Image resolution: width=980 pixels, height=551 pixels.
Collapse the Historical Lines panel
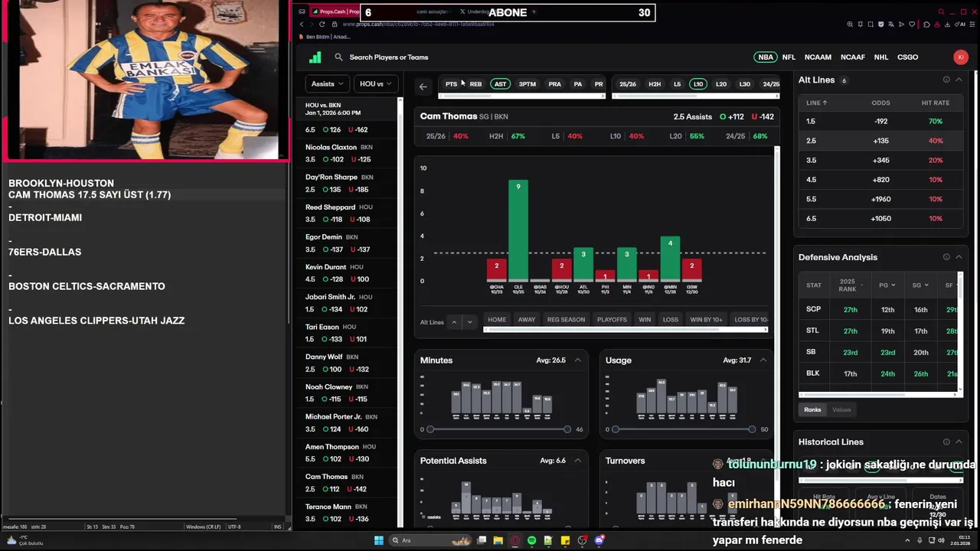[x=959, y=442]
